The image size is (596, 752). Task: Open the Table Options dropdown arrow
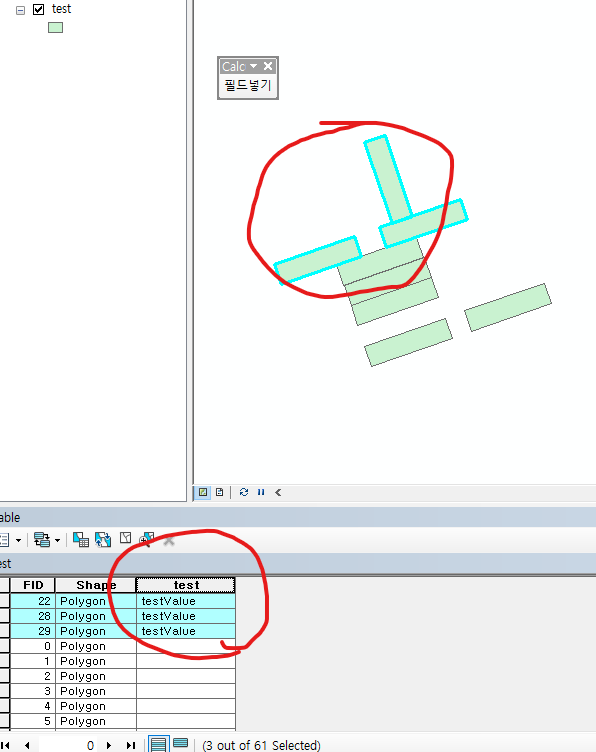[18, 540]
